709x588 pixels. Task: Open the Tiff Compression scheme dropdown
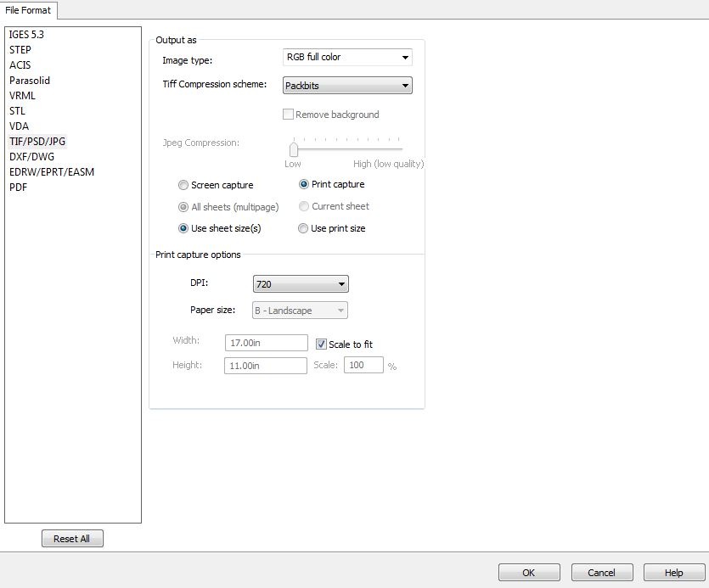(x=347, y=86)
